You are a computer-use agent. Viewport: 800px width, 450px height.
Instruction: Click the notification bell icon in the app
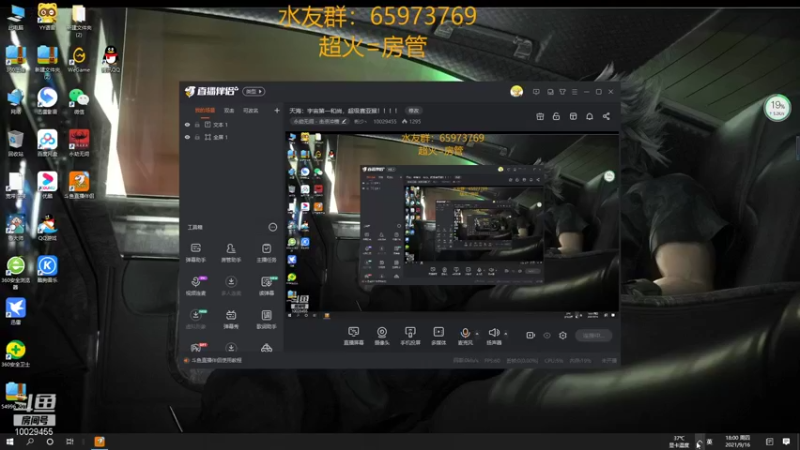(589, 116)
